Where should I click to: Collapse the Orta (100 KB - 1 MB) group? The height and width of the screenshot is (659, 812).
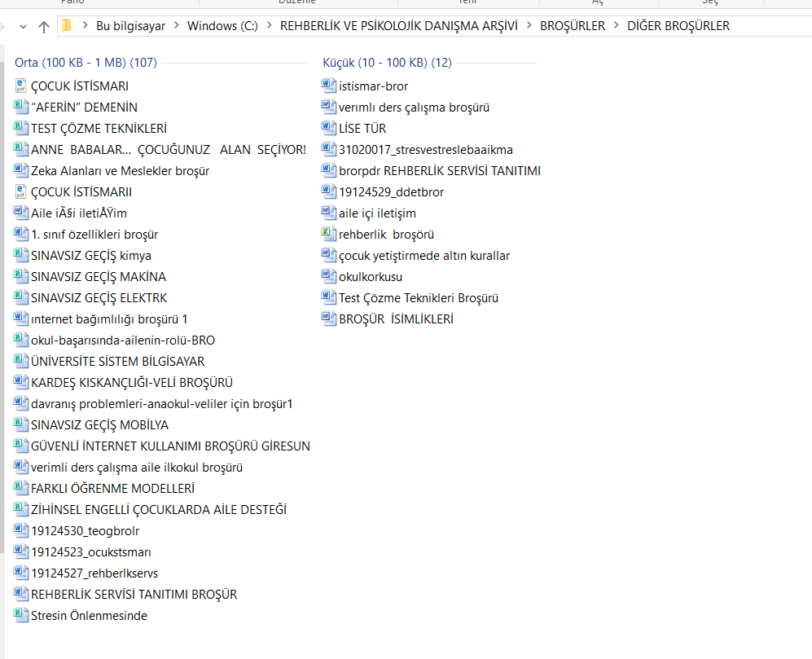(86, 63)
